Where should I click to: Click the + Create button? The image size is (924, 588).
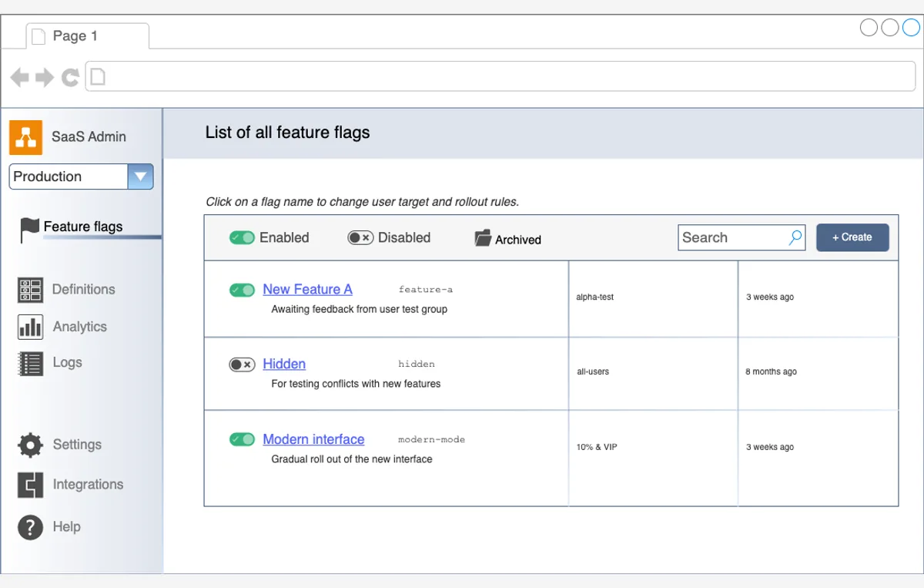click(x=852, y=237)
